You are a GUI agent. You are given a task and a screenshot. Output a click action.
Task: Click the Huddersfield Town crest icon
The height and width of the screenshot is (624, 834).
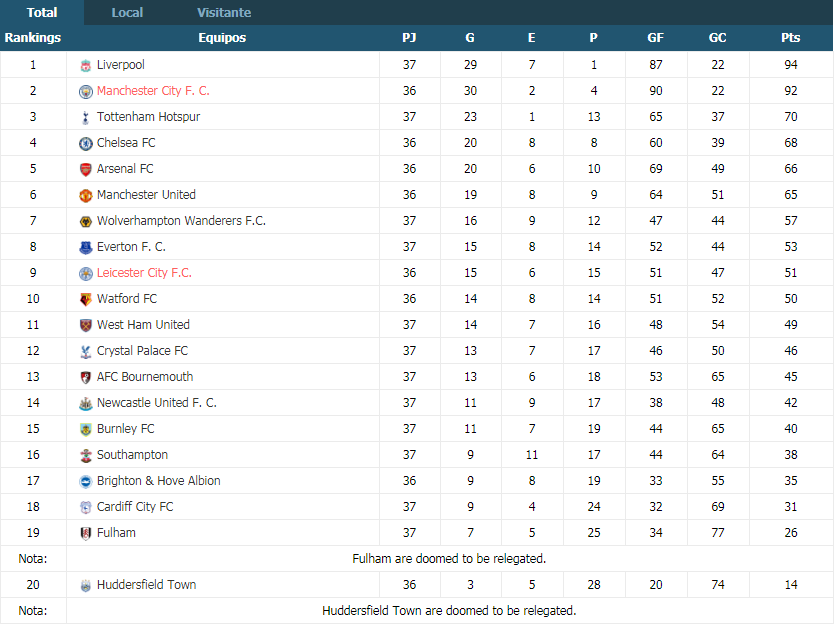tap(85, 586)
